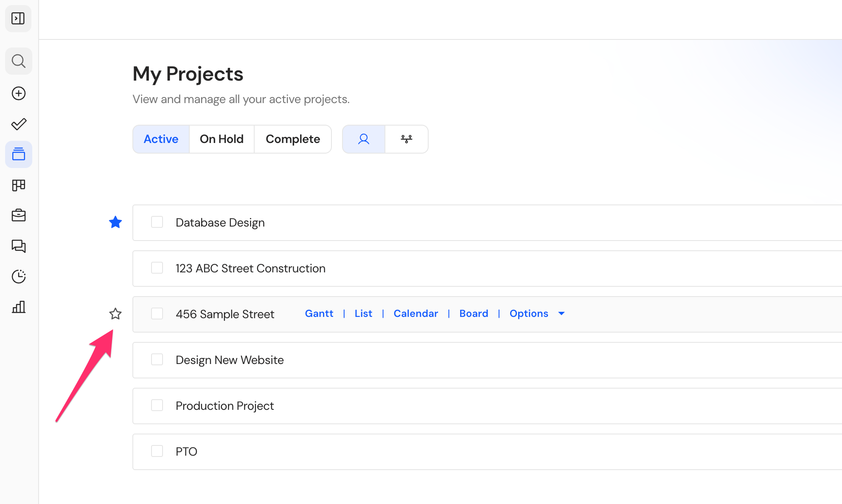Image resolution: width=842 pixels, height=504 pixels.
Task: Star the 456 Sample Street project
Action: click(x=115, y=314)
